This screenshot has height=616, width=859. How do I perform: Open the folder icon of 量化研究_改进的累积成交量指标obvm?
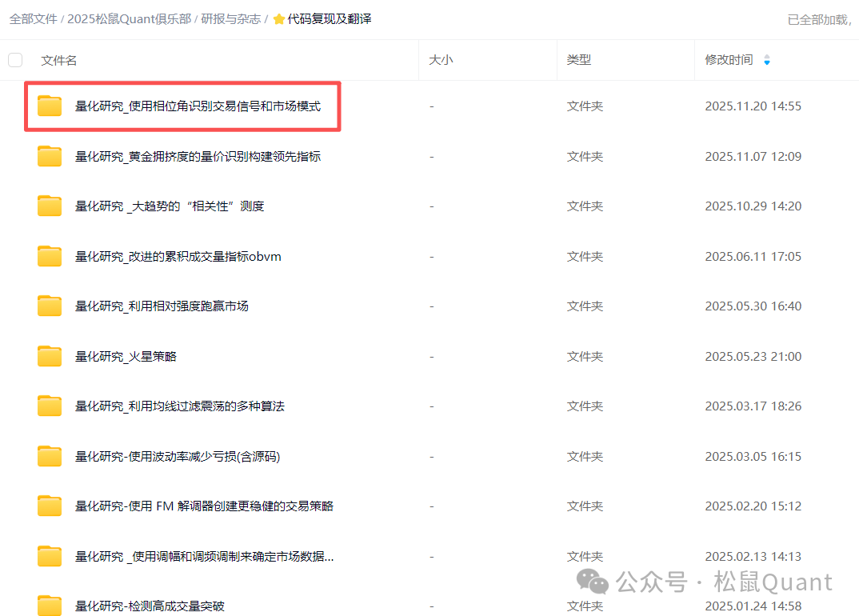49,256
